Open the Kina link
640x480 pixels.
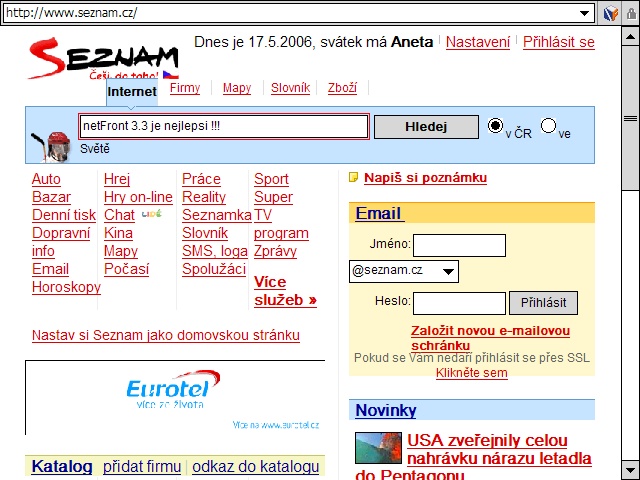(118, 233)
